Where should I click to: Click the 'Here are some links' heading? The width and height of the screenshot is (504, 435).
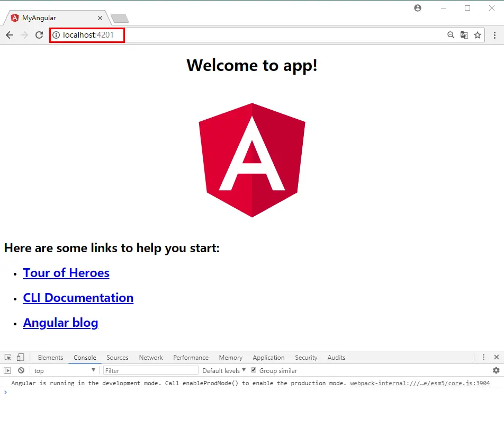(112, 248)
